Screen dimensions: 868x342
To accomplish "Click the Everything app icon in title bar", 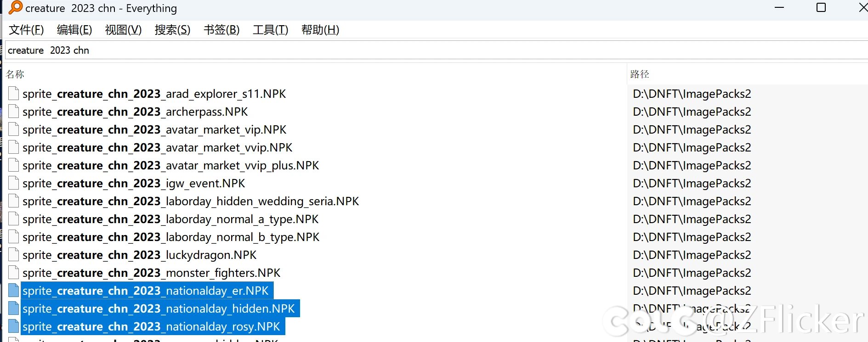I will pyautogui.click(x=15, y=8).
